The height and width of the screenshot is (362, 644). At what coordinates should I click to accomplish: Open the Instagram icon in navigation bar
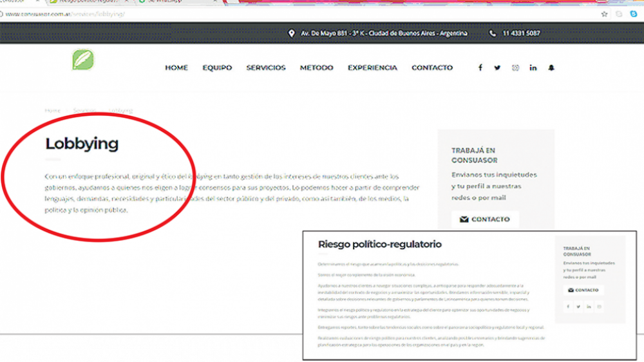[515, 68]
